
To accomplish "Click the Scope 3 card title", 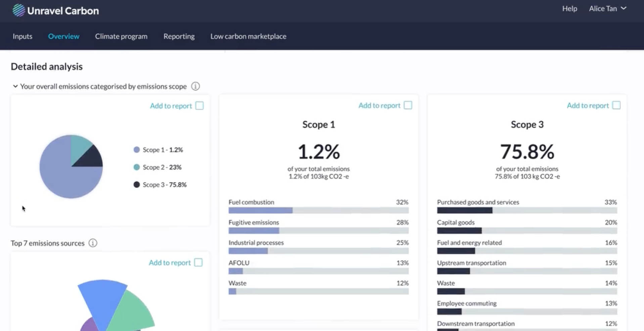I will tap(527, 125).
